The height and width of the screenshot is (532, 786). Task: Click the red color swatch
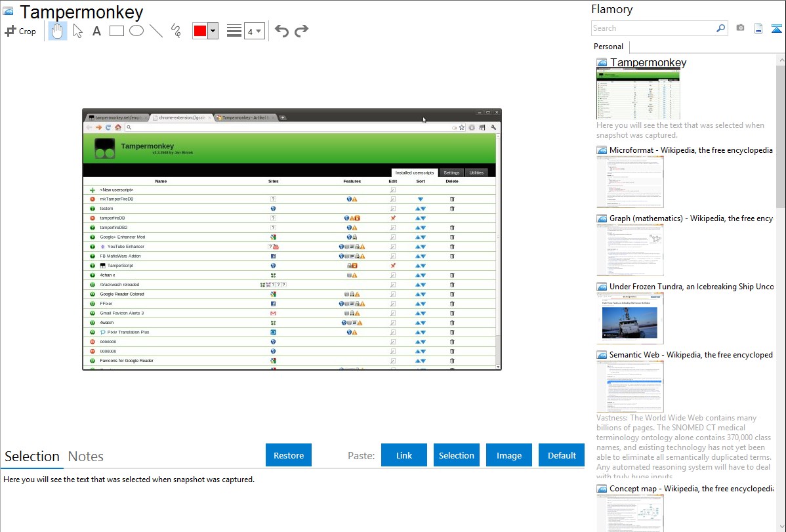pos(200,31)
